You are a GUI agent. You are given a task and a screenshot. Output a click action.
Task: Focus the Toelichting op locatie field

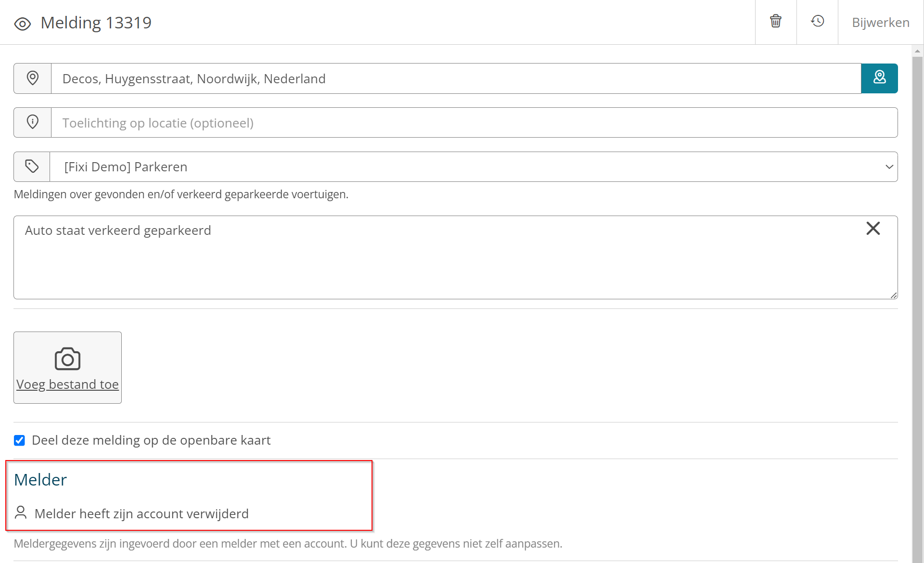tap(474, 123)
